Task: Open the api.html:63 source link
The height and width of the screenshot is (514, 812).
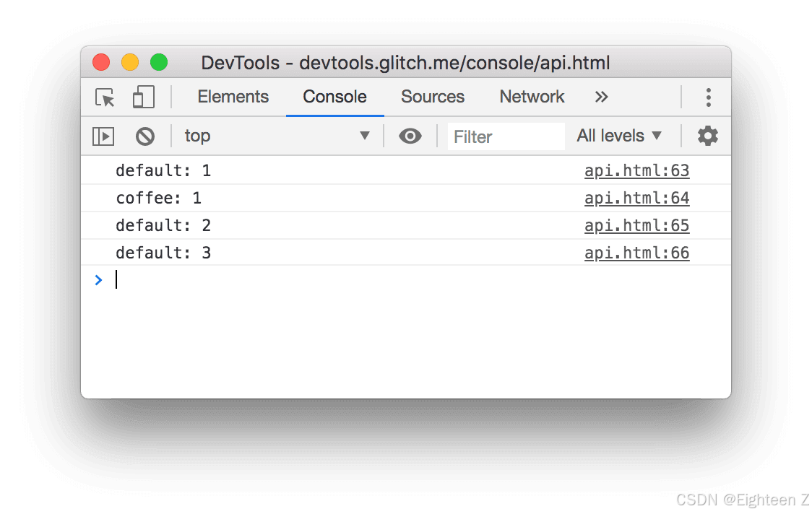Action: [637, 171]
